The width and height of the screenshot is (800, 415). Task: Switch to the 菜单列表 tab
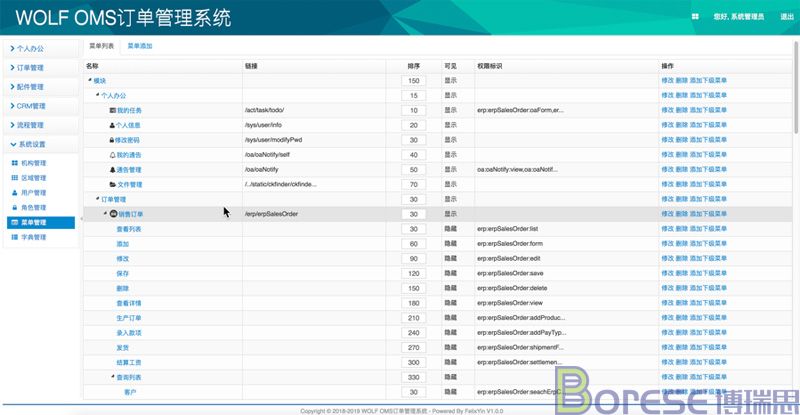[x=102, y=46]
